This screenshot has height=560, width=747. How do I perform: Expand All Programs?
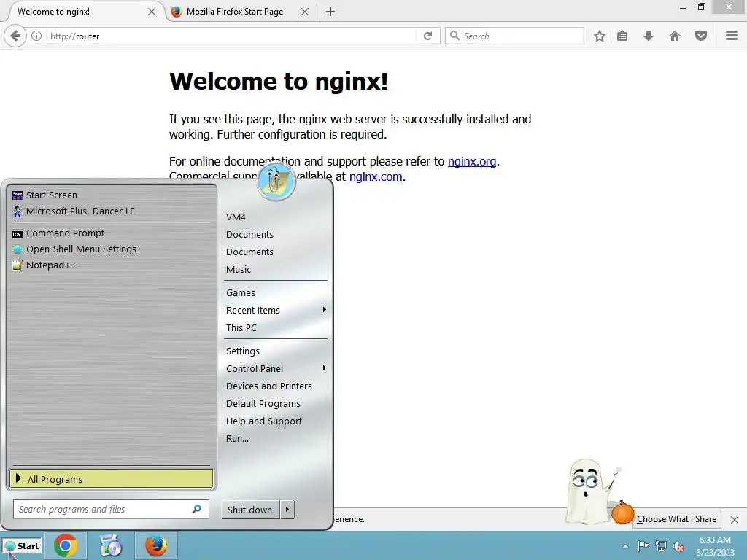[111, 479]
